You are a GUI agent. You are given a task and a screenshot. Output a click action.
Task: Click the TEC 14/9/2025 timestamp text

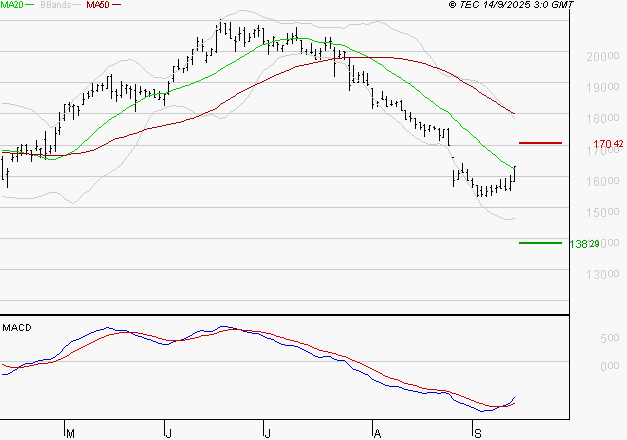(511, 5)
